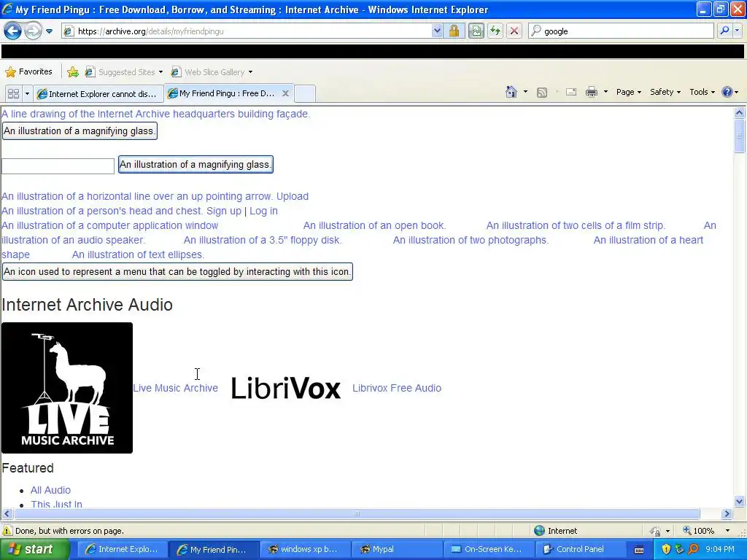Image resolution: width=747 pixels, height=560 pixels.
Task: Click the two photographs illustration link
Action: pyautogui.click(x=471, y=240)
